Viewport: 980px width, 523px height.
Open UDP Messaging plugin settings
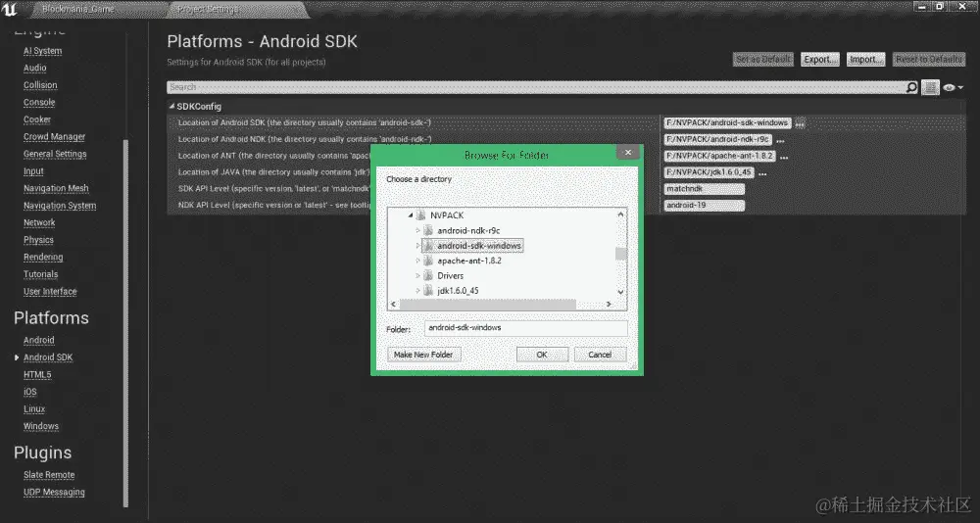[x=54, y=493]
